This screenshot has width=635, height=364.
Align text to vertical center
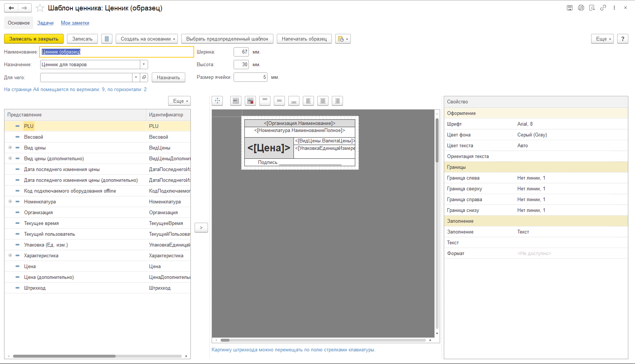279,101
